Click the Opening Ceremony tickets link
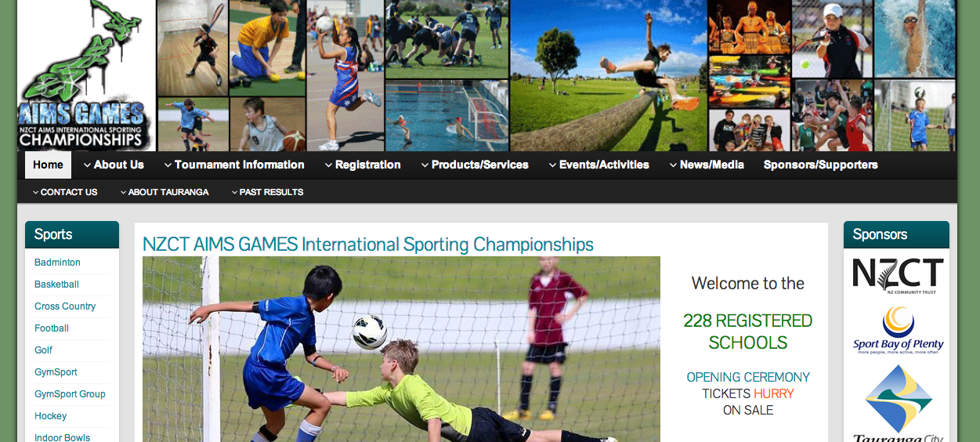 [748, 393]
